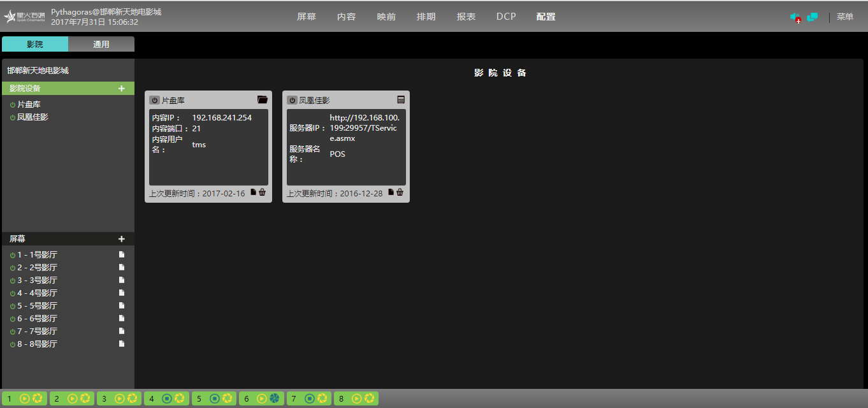The height and width of the screenshot is (408, 868).
Task: Add a screen using 屏幕 plus button
Action: tap(122, 239)
